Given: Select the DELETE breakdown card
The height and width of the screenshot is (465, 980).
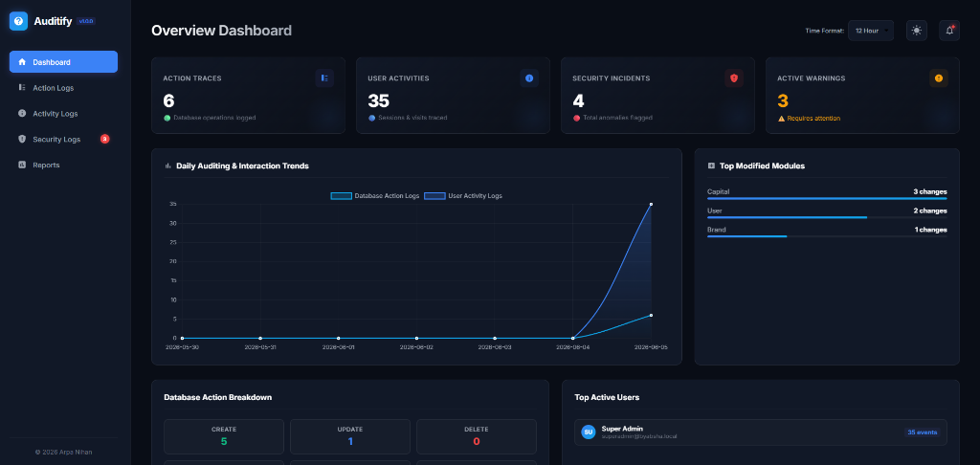Looking at the screenshot, I should [x=477, y=436].
